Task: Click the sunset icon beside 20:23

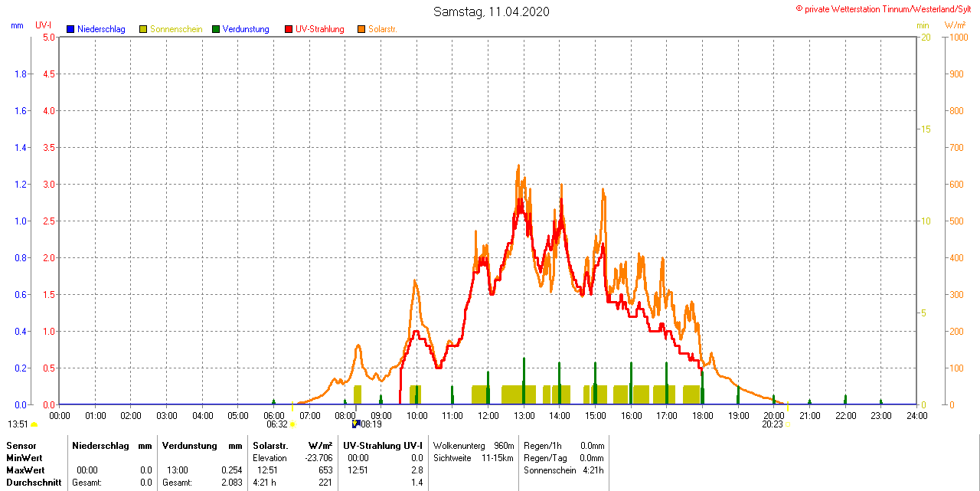Action: pyautogui.click(x=787, y=424)
